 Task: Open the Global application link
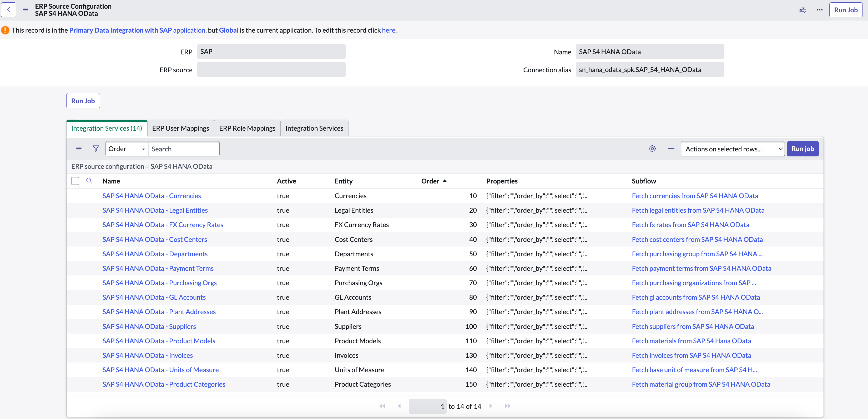tap(229, 30)
